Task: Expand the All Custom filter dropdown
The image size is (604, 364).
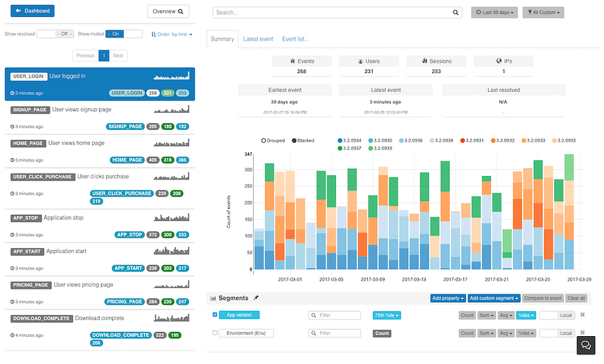Action: click(543, 12)
